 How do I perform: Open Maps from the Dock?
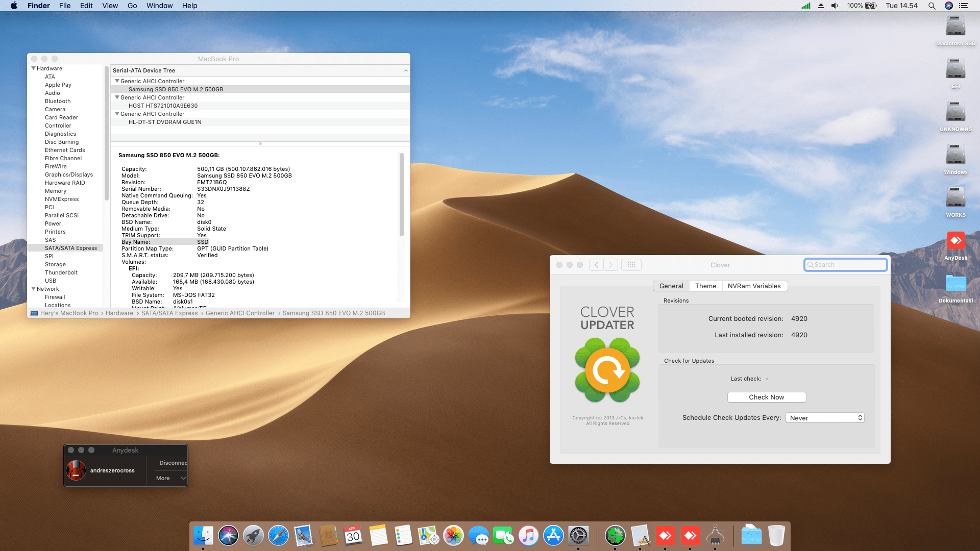pos(428,536)
